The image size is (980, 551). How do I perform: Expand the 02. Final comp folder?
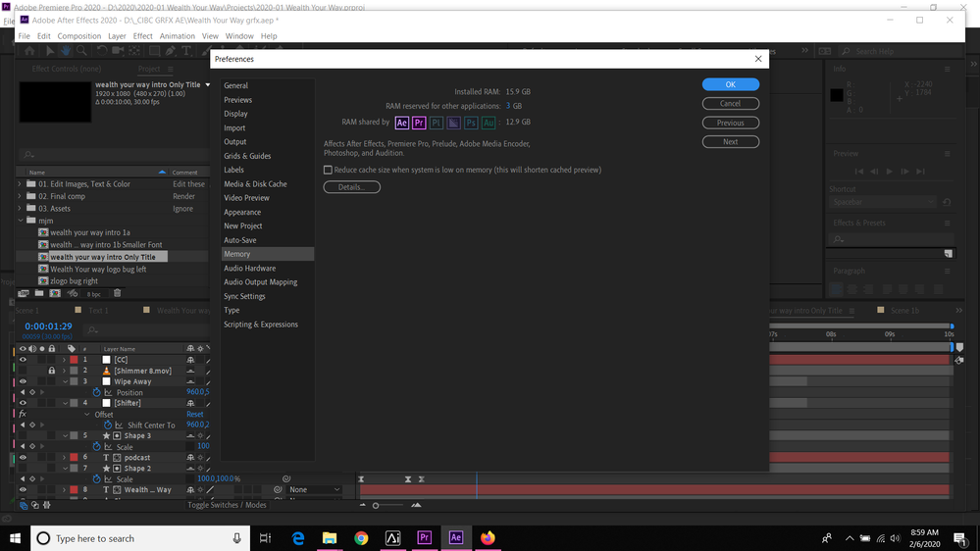(x=20, y=196)
